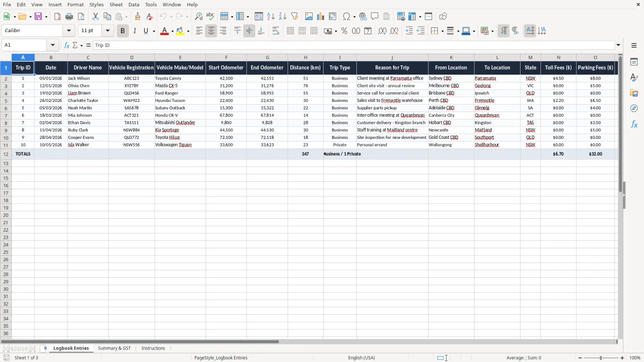644x362 pixels.
Task: Click the Format as Date icon
Action: pyautogui.click(x=368, y=31)
